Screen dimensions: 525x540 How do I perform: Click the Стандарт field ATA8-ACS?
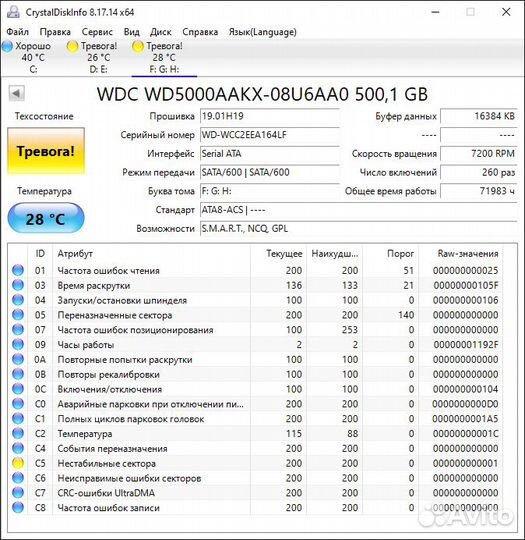[x=358, y=210]
